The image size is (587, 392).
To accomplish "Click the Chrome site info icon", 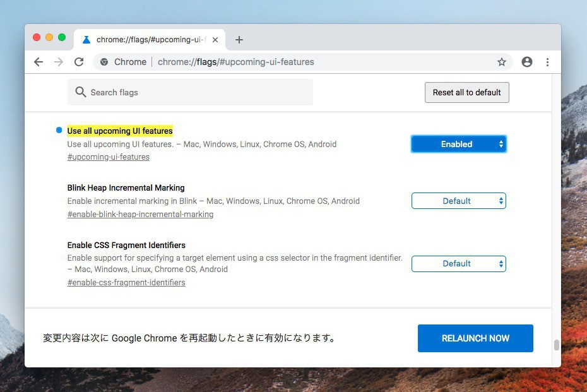I will tap(104, 62).
